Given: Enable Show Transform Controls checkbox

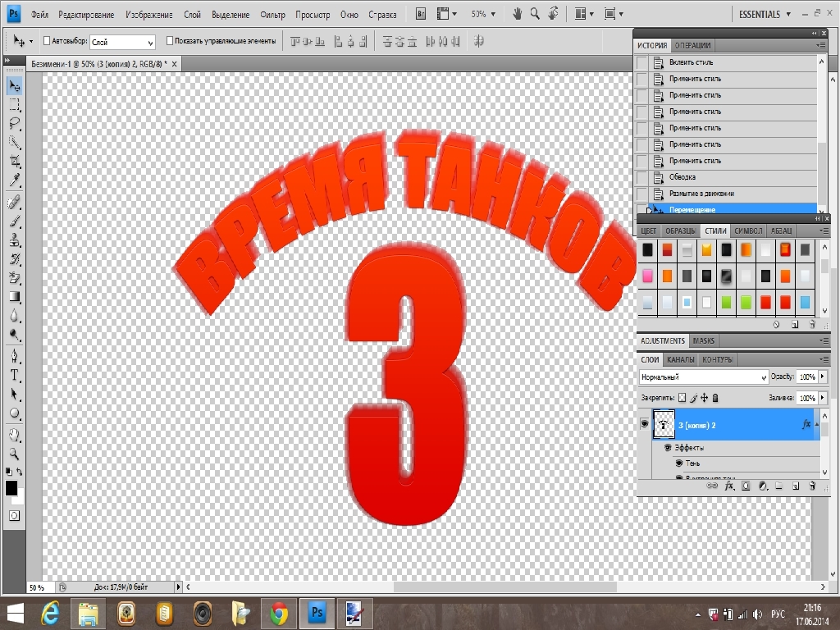Looking at the screenshot, I should coord(170,41).
